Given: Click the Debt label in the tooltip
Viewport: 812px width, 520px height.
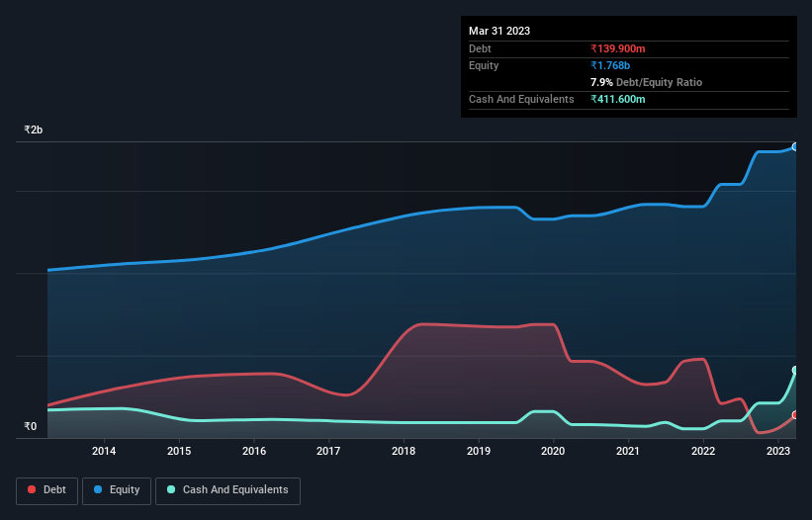Looking at the screenshot, I should coord(480,48).
